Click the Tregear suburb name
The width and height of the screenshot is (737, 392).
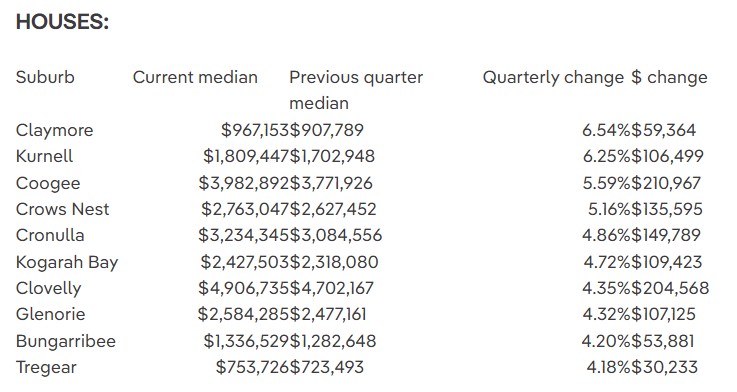click(x=46, y=368)
